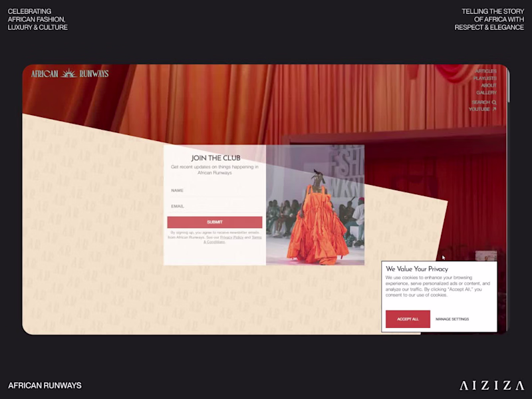Open Manage Settings for cookies
This screenshot has height=399, width=532.
(x=452, y=319)
